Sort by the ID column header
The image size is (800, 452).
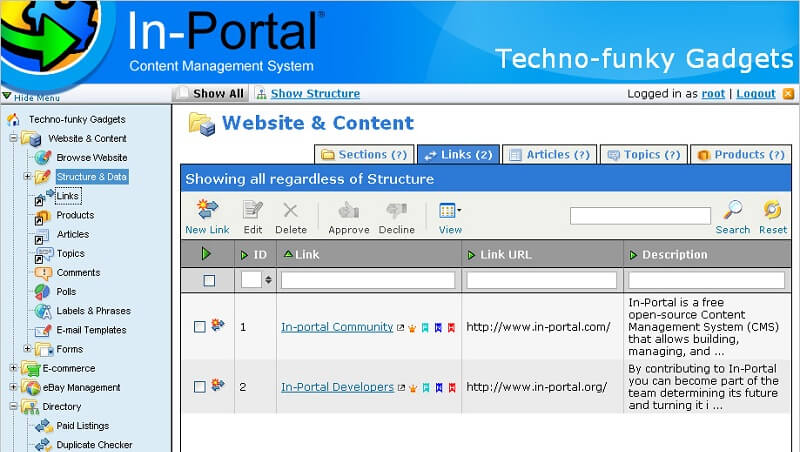click(x=254, y=255)
